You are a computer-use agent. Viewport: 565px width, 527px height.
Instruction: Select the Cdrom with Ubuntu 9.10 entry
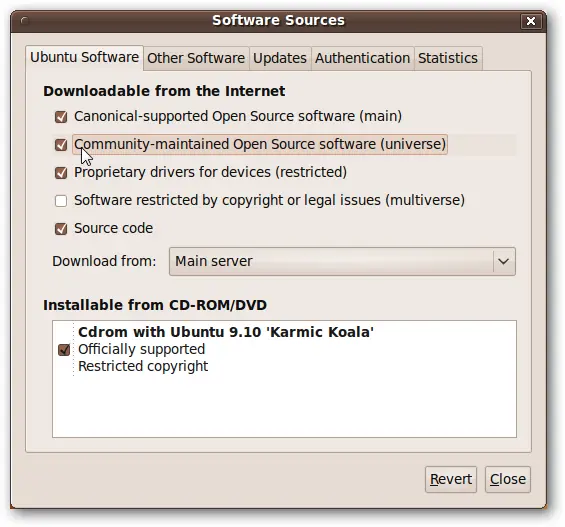(226, 349)
